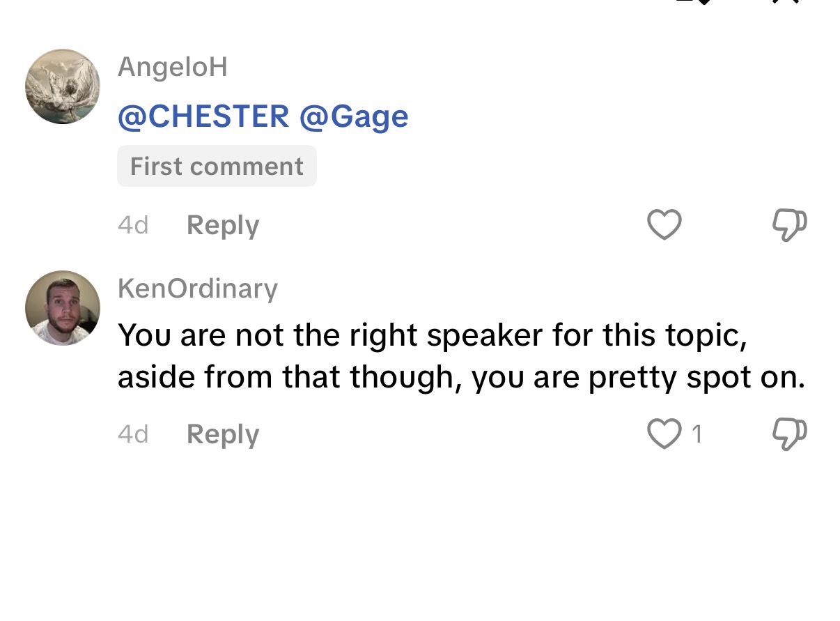The width and height of the screenshot is (840, 621).
Task: Close the comments panel with X
Action: pyautogui.click(x=786, y=3)
